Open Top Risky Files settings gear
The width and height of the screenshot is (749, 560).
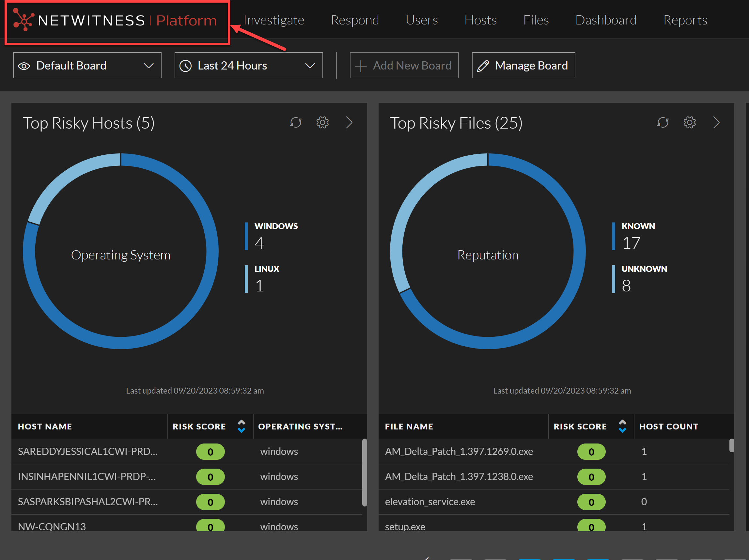(689, 123)
